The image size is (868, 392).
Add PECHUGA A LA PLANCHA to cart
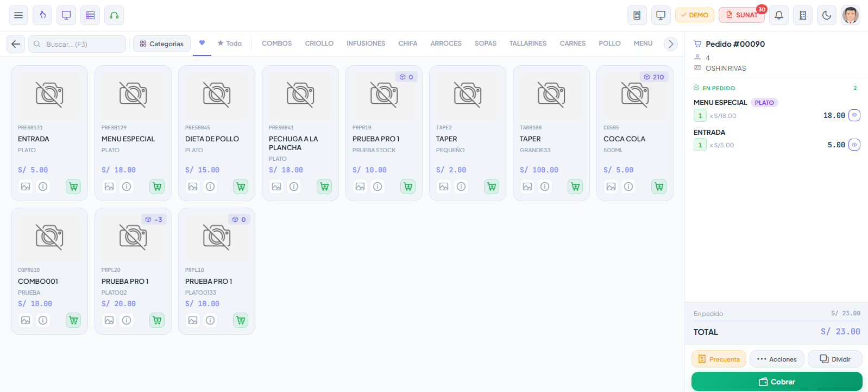tap(324, 186)
